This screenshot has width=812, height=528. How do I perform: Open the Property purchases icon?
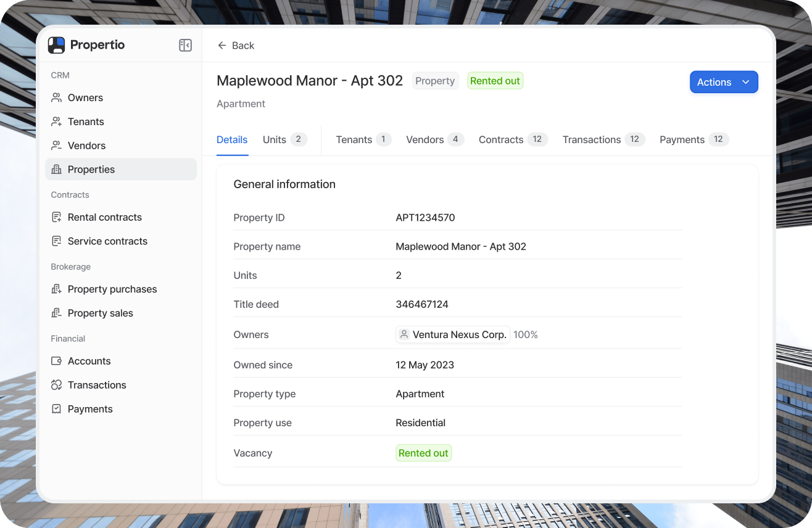click(57, 289)
